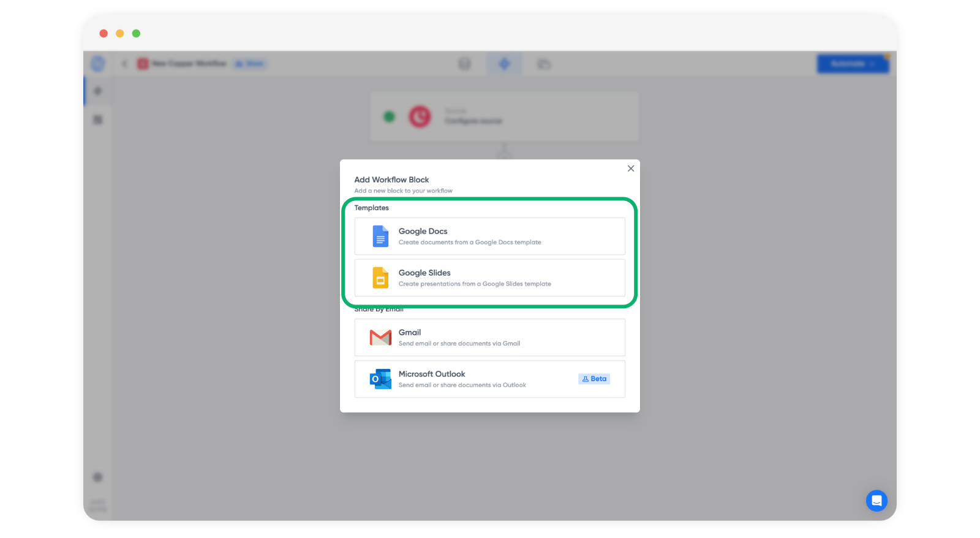Viewport: 980px width, 538px height.
Task: Go back using the left chevron arrow
Action: pyautogui.click(x=125, y=64)
